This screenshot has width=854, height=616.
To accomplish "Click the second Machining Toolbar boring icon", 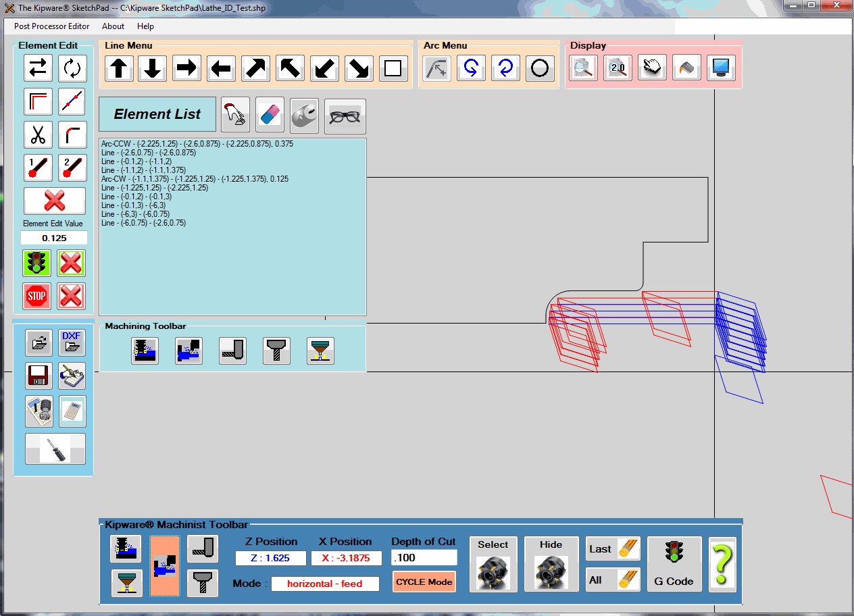I will pyautogui.click(x=189, y=351).
